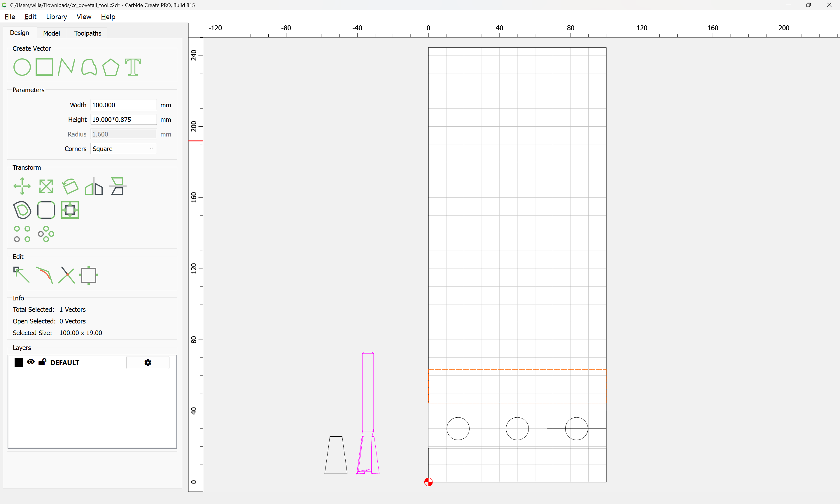Select the Rectangle create vector tool

point(44,67)
